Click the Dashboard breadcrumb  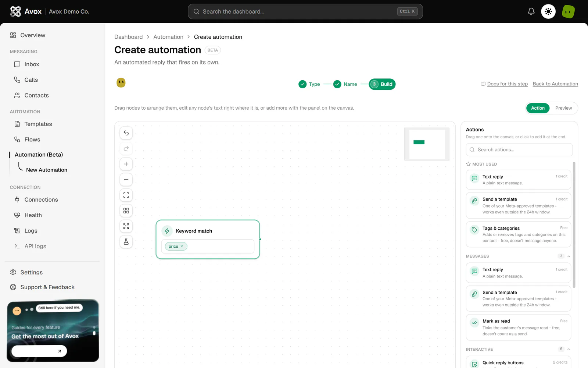tap(128, 37)
